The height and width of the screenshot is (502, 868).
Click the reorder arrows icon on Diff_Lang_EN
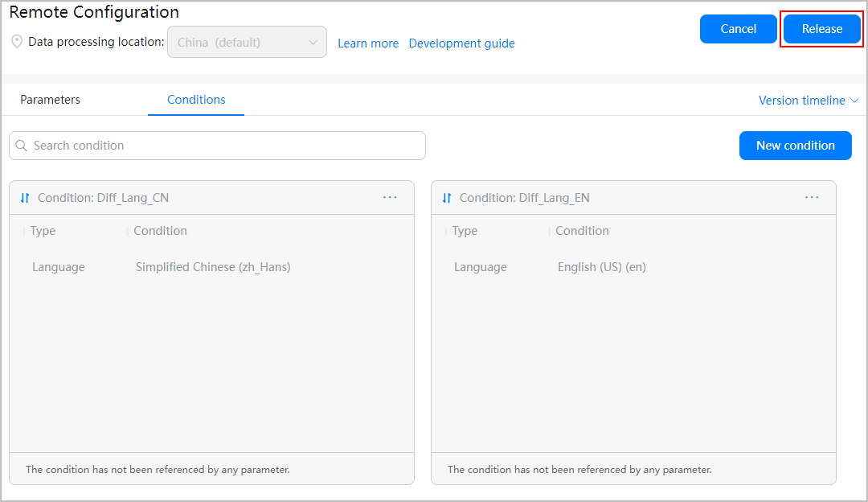447,198
